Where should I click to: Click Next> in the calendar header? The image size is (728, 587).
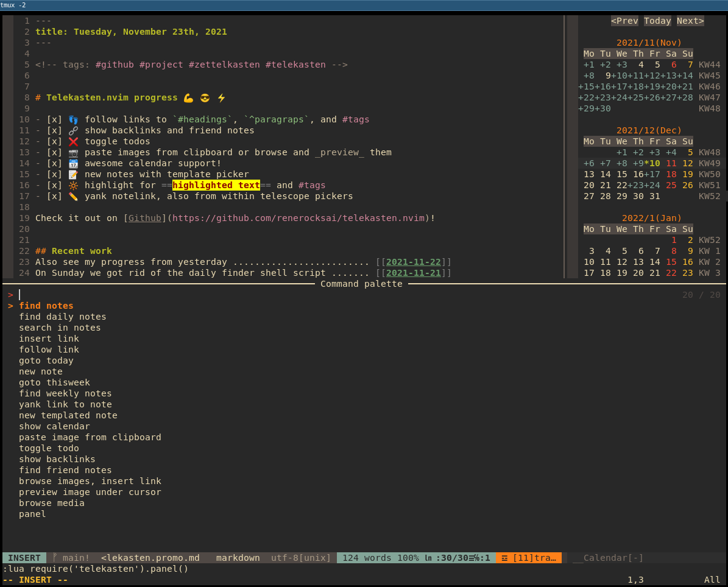pos(690,21)
